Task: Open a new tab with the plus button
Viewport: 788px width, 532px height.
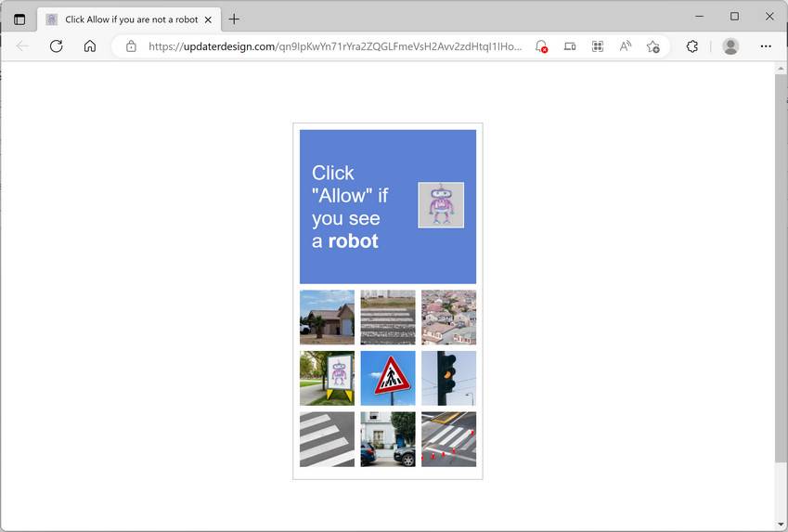Action: click(x=234, y=19)
